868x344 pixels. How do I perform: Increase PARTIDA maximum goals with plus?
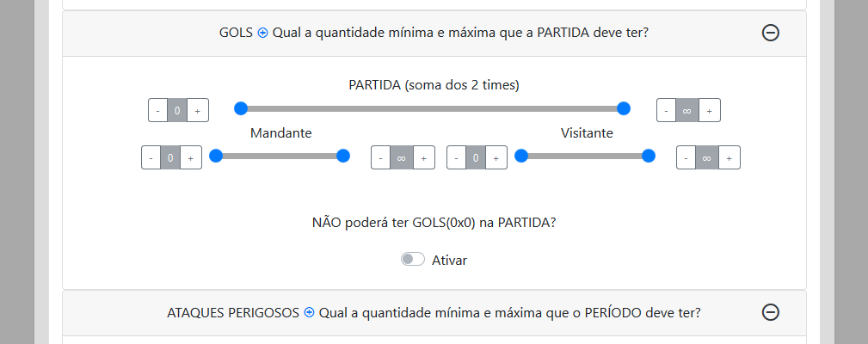(x=709, y=111)
